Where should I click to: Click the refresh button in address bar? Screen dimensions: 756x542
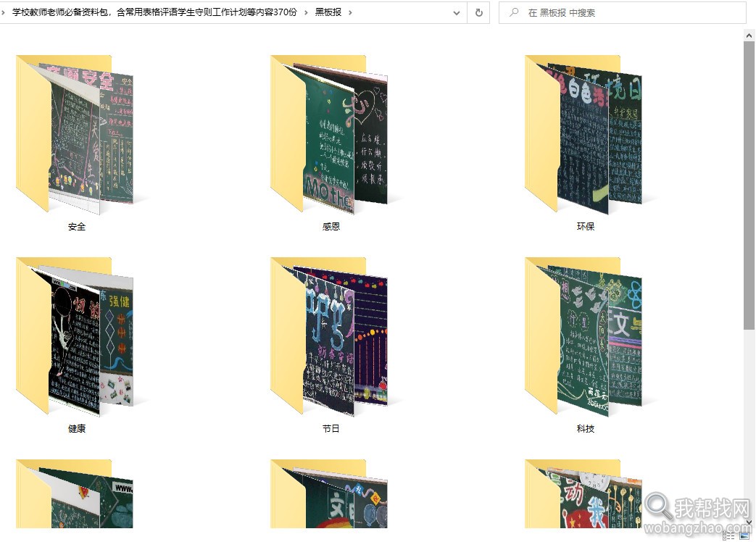pos(479,12)
